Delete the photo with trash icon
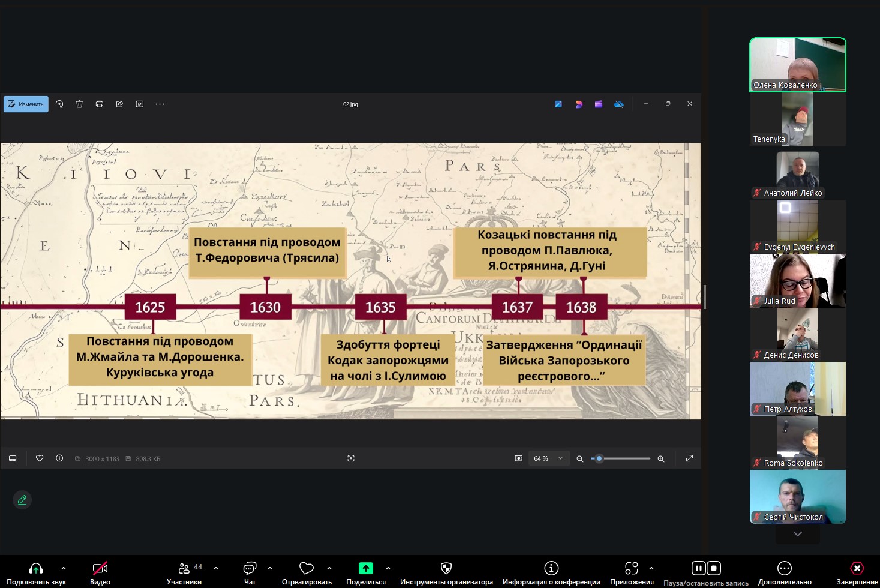 click(79, 104)
